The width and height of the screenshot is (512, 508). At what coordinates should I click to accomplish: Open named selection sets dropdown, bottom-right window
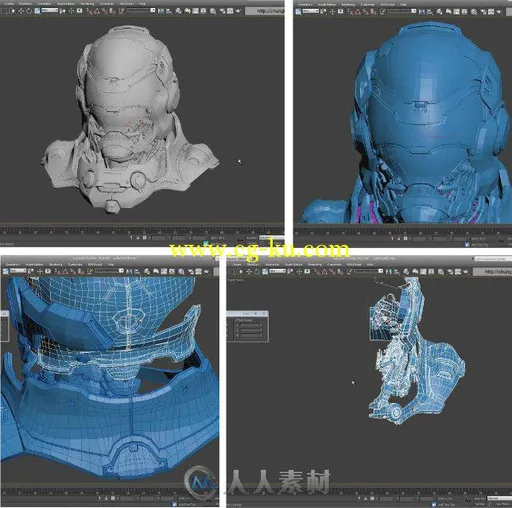click(x=369, y=271)
